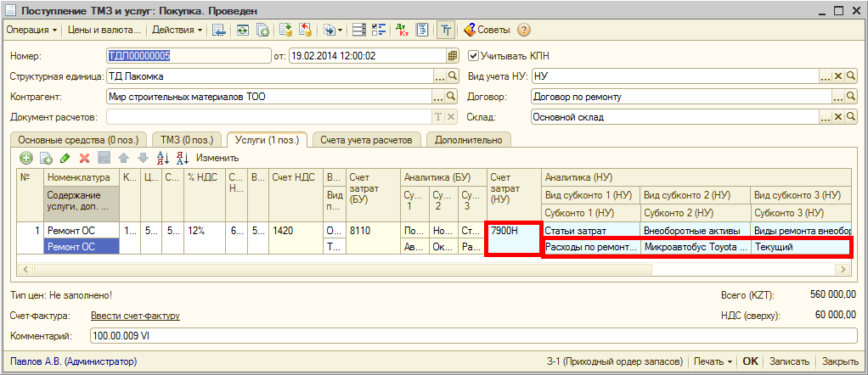Switch to the Основные средства tab
Viewport: 868px width, 375px height.
point(77,139)
